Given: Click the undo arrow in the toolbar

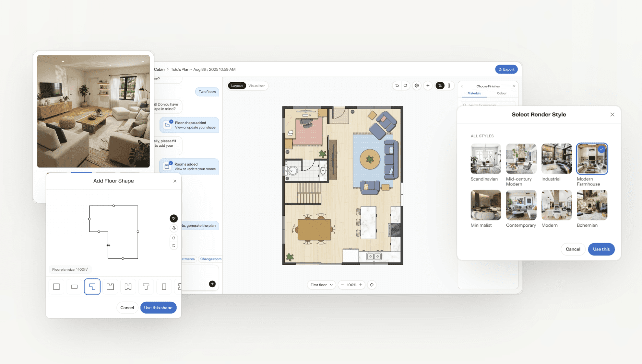Looking at the screenshot, I should click(397, 85).
